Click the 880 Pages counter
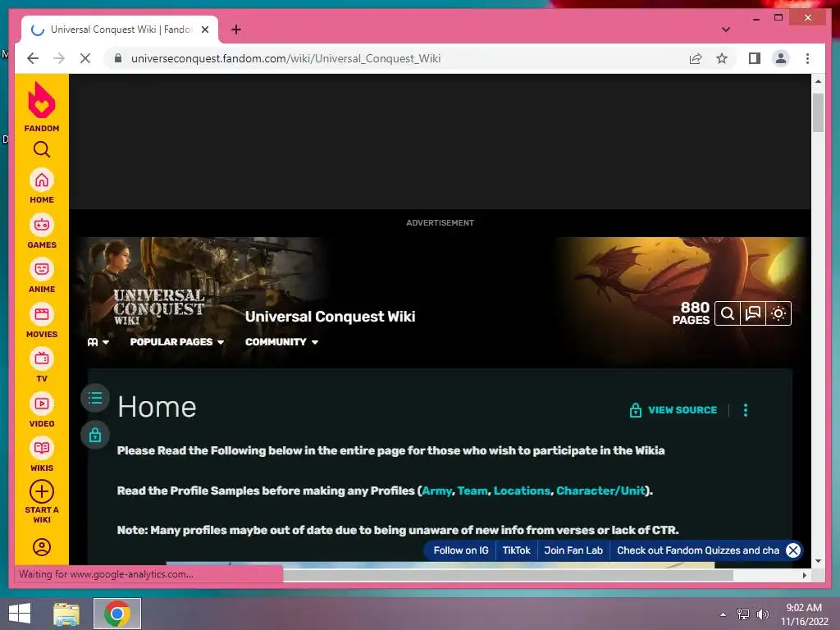The image size is (840, 630). pos(691,313)
